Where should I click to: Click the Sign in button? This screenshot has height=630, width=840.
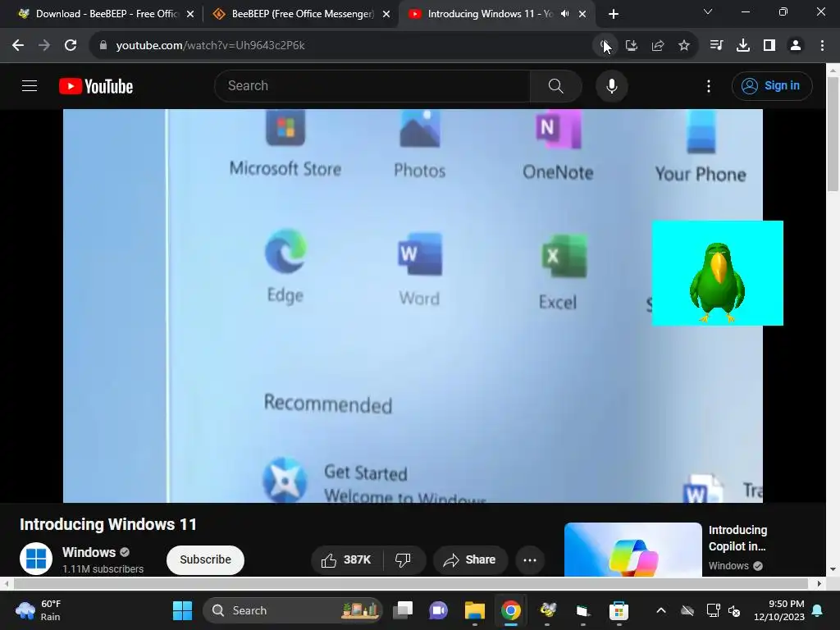(771, 85)
